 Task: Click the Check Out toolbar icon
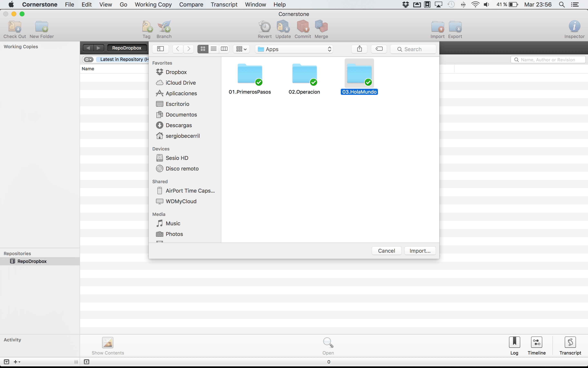pyautogui.click(x=14, y=26)
